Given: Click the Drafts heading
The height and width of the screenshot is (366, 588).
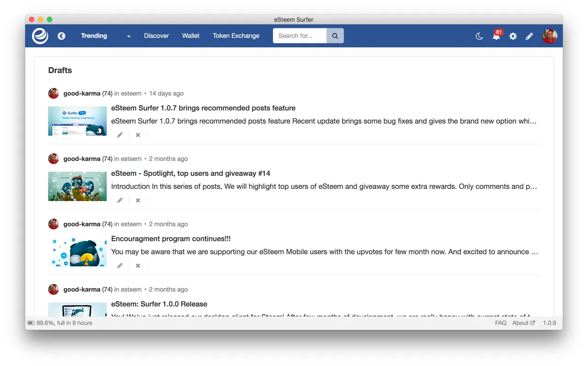Looking at the screenshot, I should [x=60, y=70].
